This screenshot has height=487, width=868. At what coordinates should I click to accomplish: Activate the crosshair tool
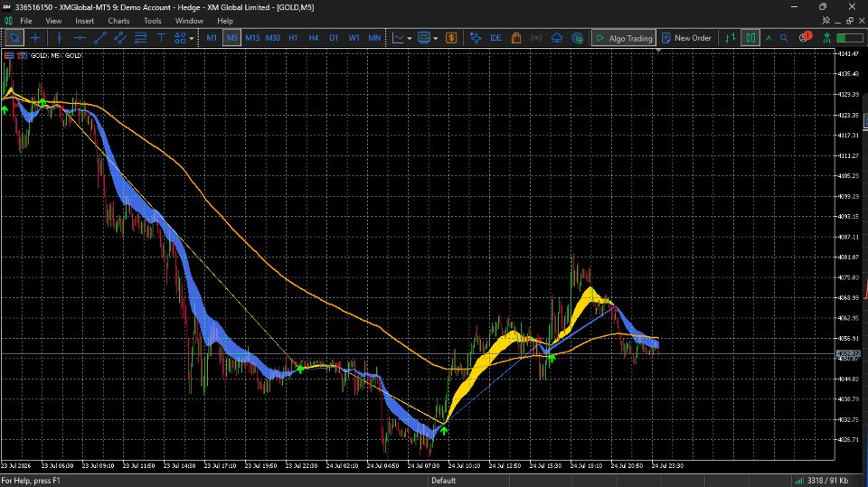click(35, 38)
